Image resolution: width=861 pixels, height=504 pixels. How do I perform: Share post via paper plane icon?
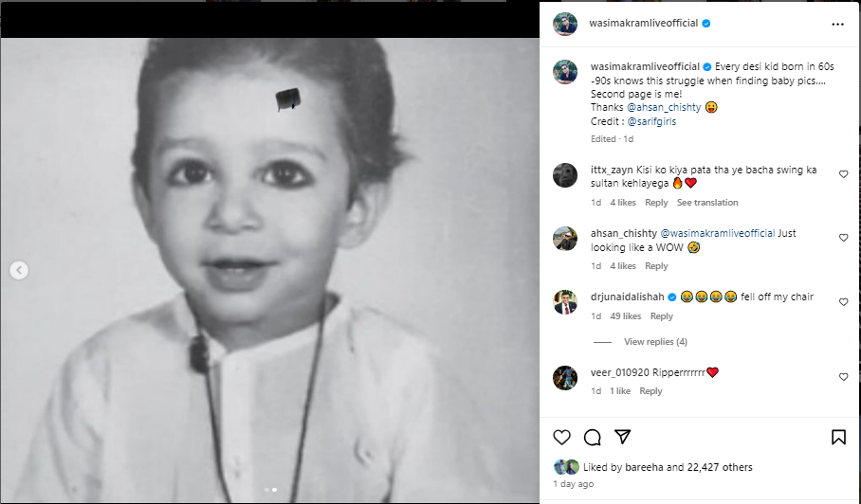point(622,437)
